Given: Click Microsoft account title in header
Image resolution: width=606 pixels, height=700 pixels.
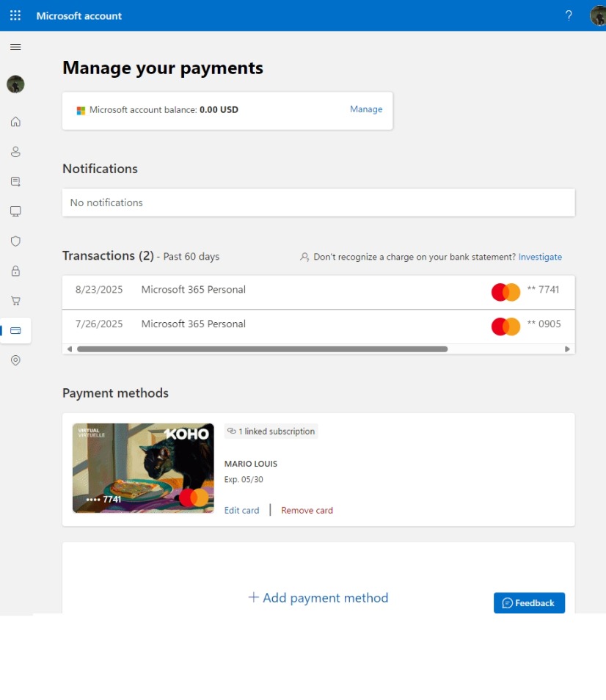Looking at the screenshot, I should (x=79, y=15).
